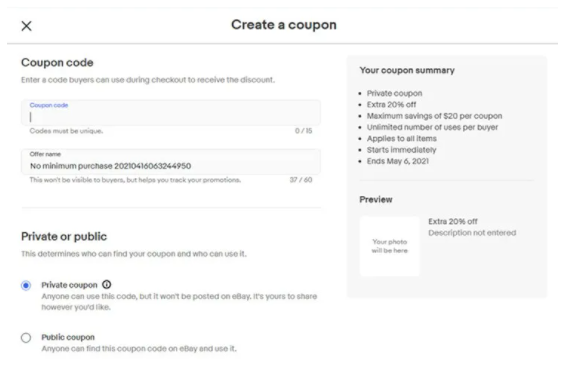Click the Offer name text field
The width and height of the screenshot is (561, 389).
point(171,162)
